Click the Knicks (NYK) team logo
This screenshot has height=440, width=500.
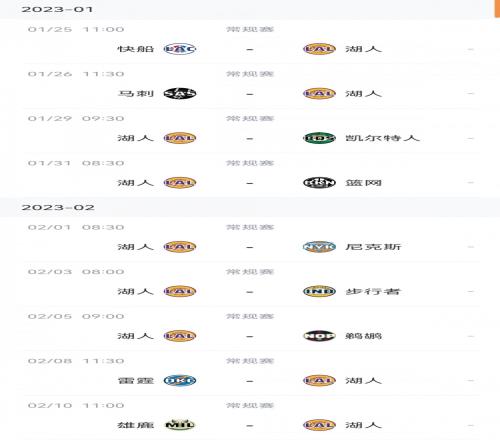(319, 247)
